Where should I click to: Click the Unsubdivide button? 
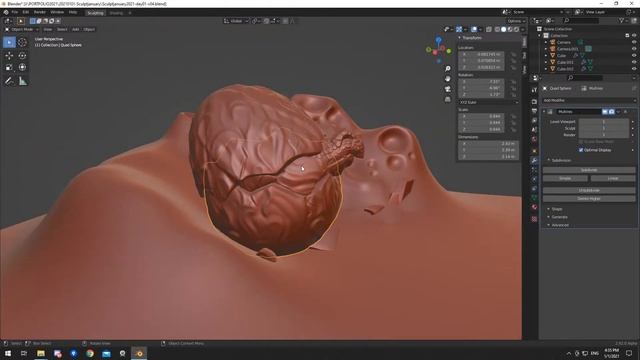589,190
